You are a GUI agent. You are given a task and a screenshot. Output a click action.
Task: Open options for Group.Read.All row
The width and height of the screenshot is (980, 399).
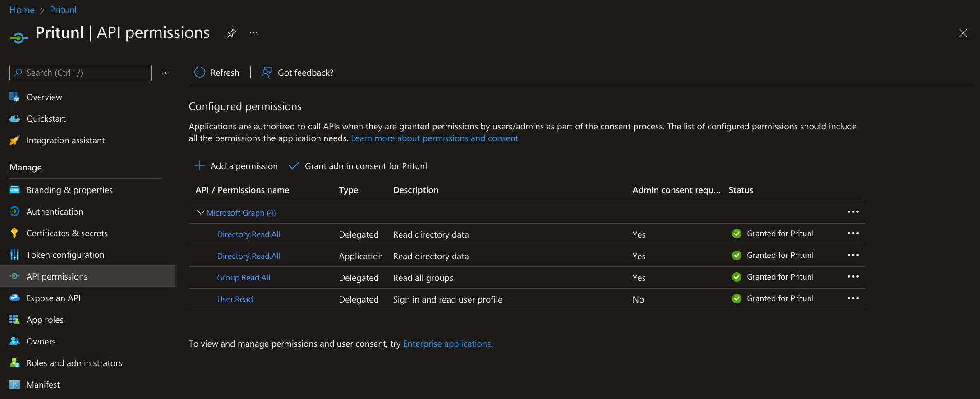(x=853, y=277)
